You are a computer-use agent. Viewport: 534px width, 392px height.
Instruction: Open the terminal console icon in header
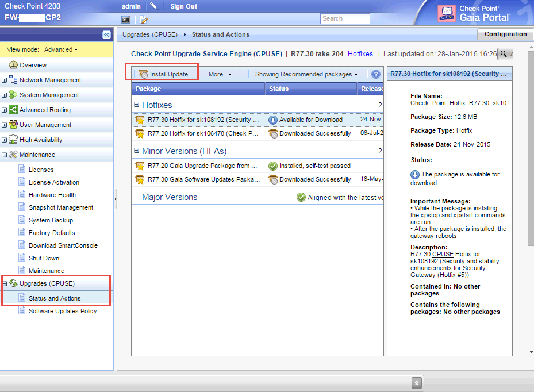pos(126,20)
